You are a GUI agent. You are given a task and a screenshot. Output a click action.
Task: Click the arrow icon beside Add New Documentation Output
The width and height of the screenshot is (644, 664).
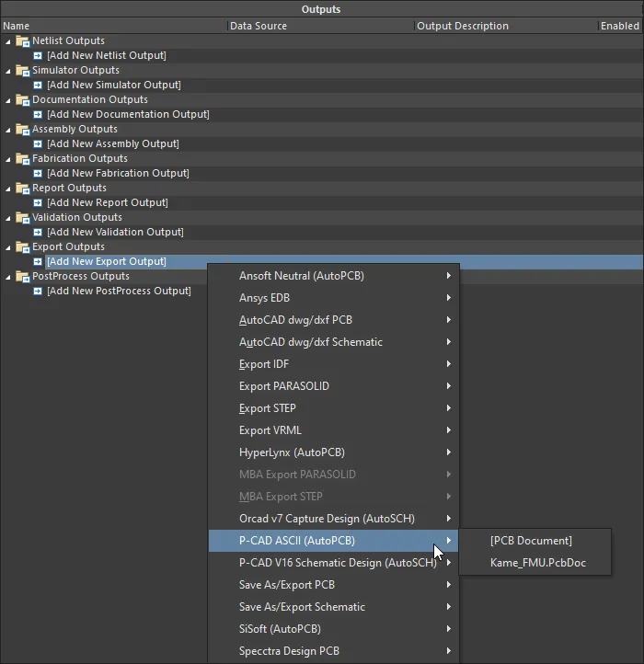click(38, 114)
